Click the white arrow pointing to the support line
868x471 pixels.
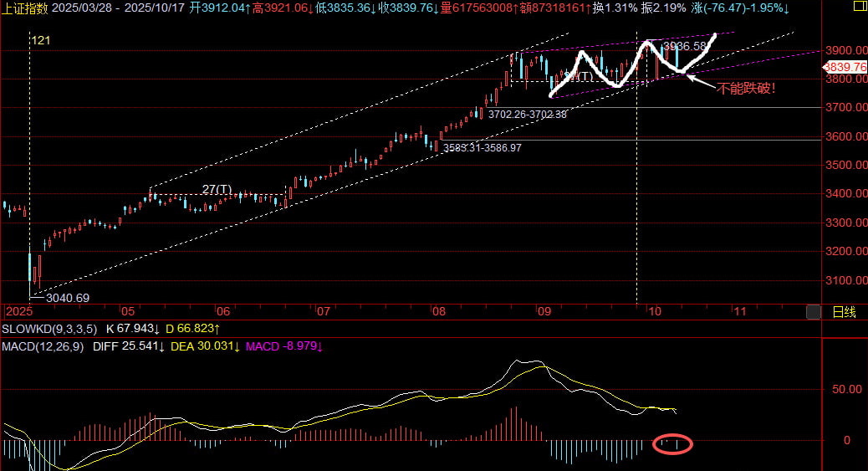coord(701,81)
